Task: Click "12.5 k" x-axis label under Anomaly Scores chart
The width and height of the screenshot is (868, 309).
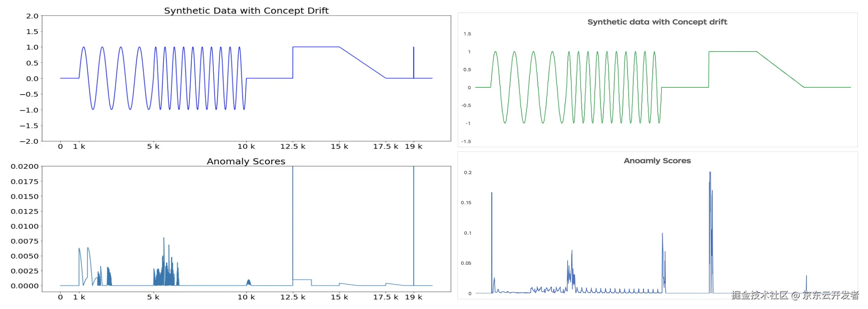Action: click(x=293, y=297)
